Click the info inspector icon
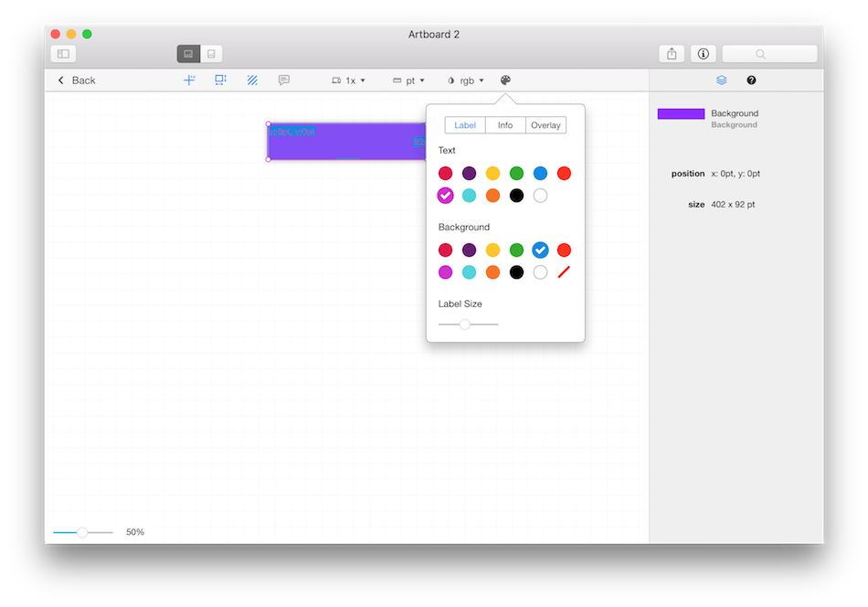868x607 pixels. (703, 54)
